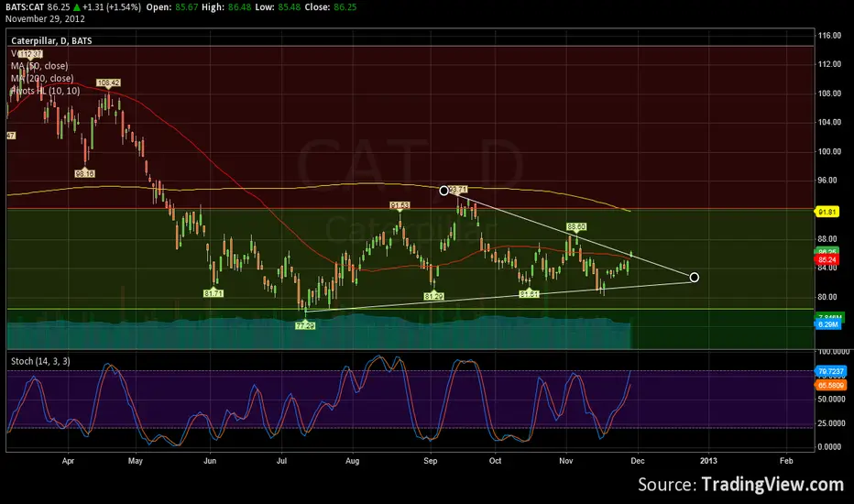Click the Nov label on time axis
Screen dimensions: 854x504
point(566,461)
